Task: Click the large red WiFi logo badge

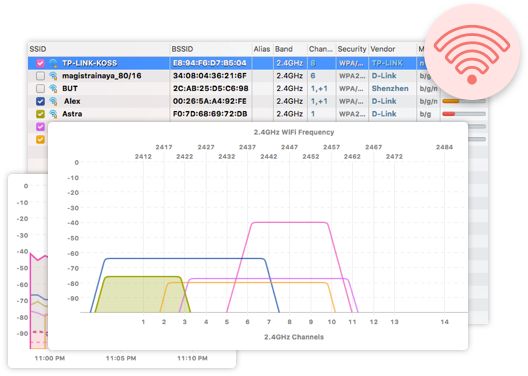Action: tap(472, 52)
